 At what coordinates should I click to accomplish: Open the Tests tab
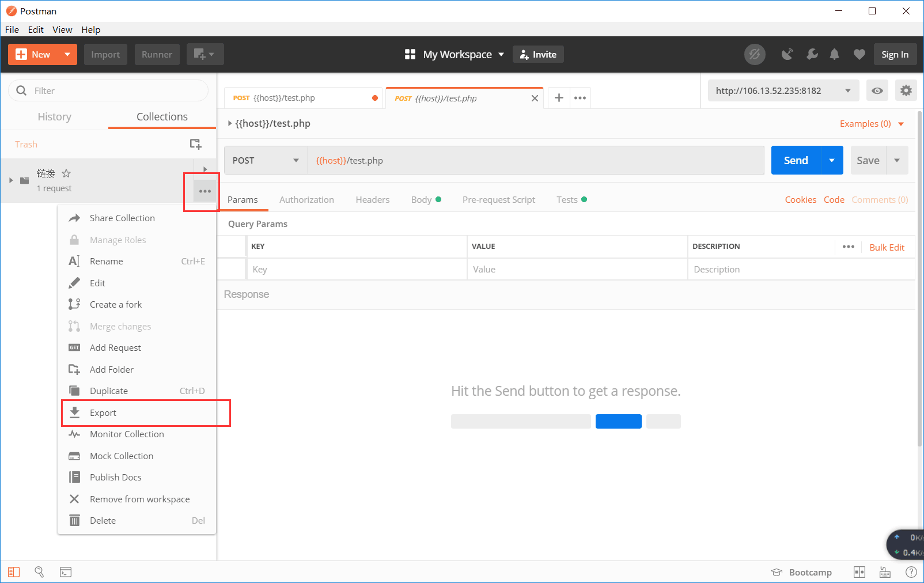(571, 199)
